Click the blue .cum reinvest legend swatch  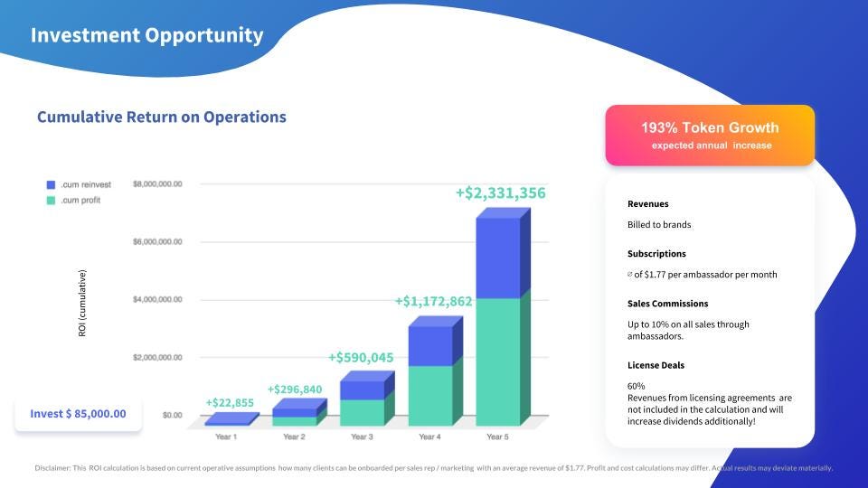point(51,184)
